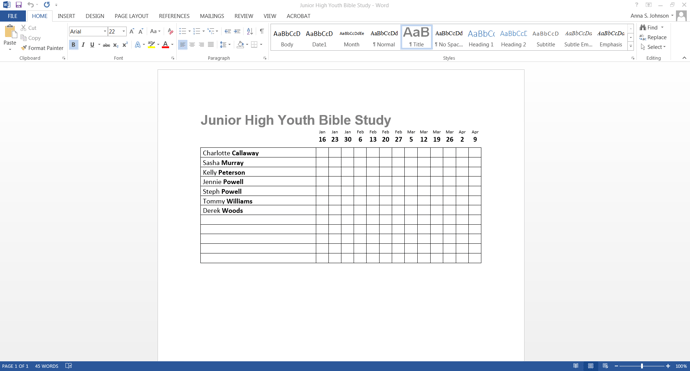
Task: Switch to the PAGE LAYOUT tab
Action: click(x=131, y=16)
